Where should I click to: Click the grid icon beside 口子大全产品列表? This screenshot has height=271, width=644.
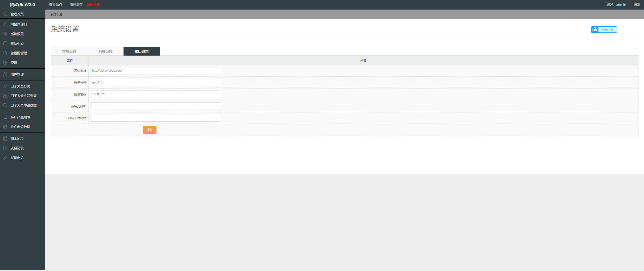[5, 96]
